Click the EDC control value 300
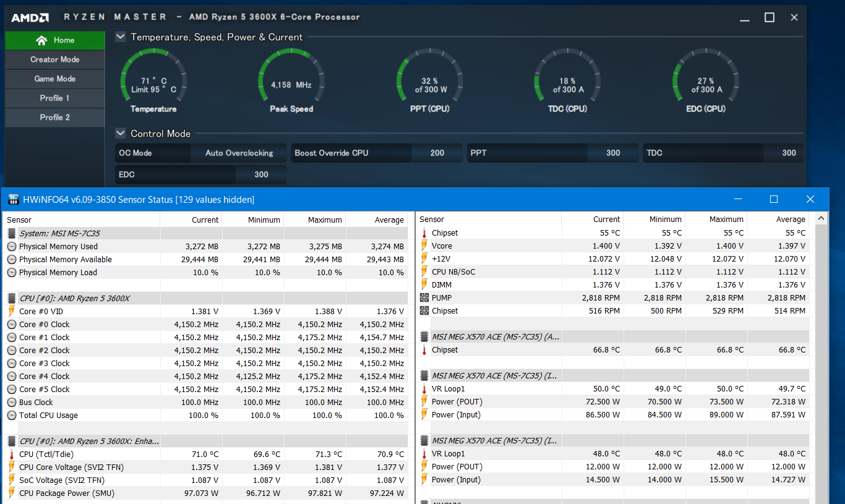Viewport: 845px width, 504px height. click(x=261, y=174)
